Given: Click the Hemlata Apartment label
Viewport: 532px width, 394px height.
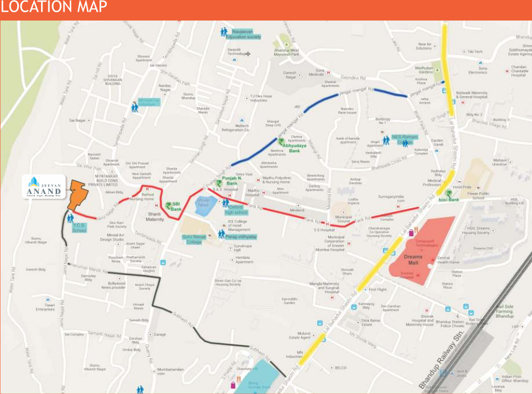Looking at the screenshot, I should coord(245,260).
